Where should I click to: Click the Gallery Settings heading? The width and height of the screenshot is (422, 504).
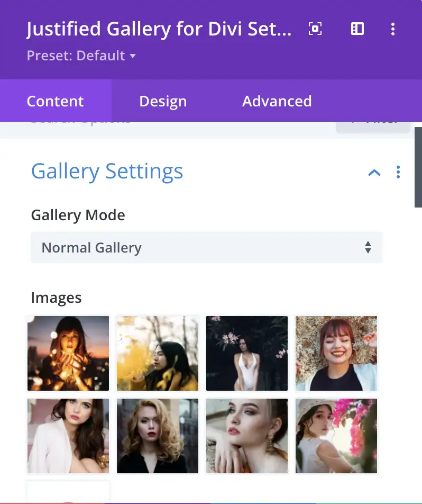click(x=107, y=172)
